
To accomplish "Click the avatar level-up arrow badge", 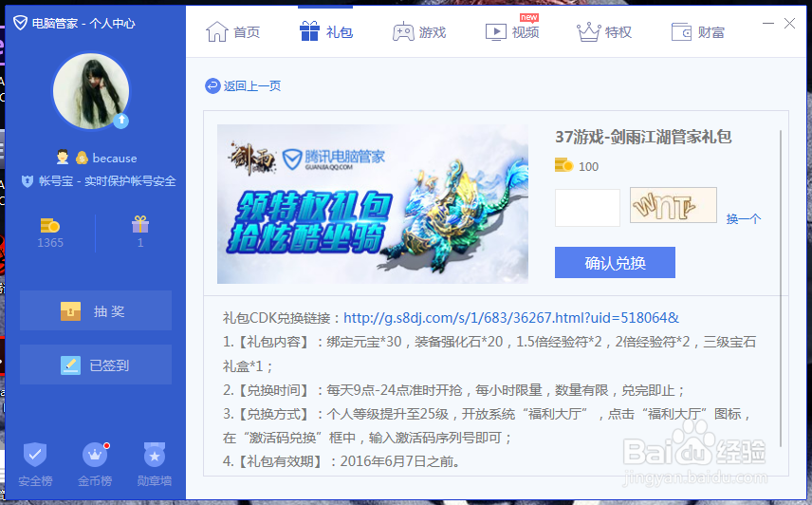I will 121,121.
